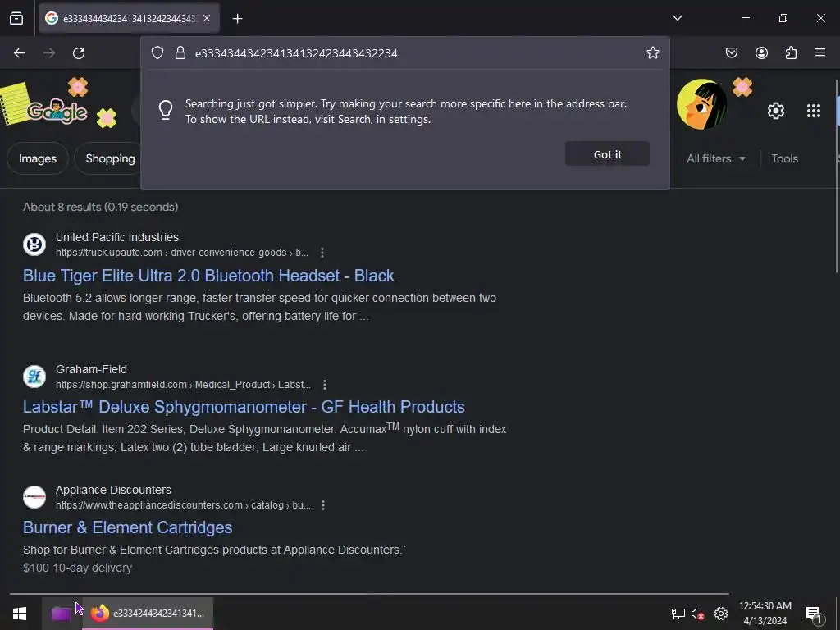Open Google account profile picture
The height and width of the screenshot is (630, 840).
702,104
